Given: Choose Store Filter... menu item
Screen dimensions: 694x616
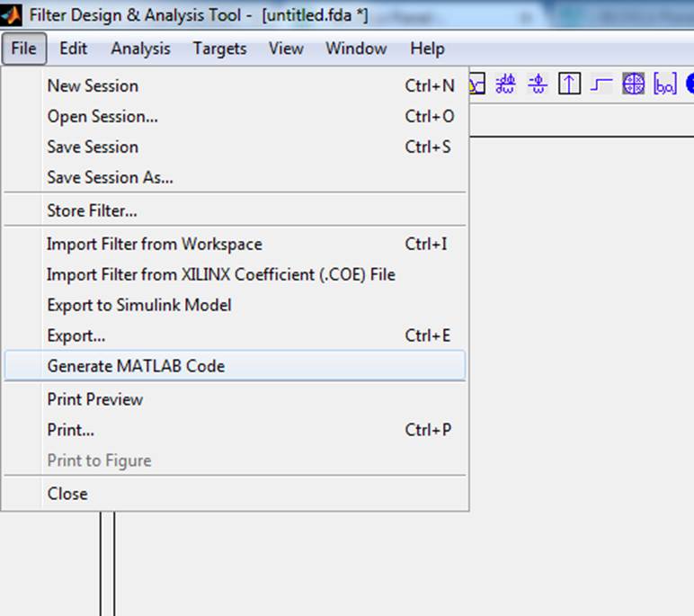Looking at the screenshot, I should pyautogui.click(x=92, y=211).
